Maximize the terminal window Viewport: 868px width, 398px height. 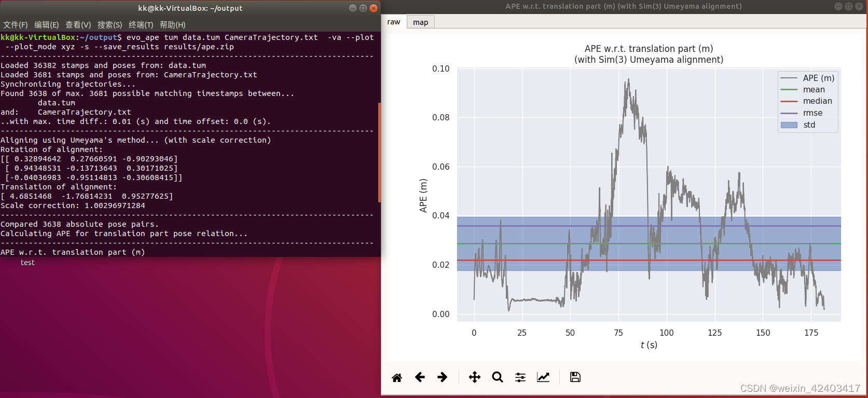[x=363, y=8]
